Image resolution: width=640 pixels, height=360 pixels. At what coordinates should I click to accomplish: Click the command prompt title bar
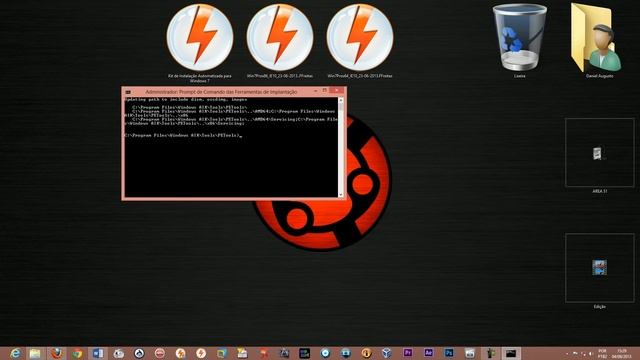coord(221,92)
